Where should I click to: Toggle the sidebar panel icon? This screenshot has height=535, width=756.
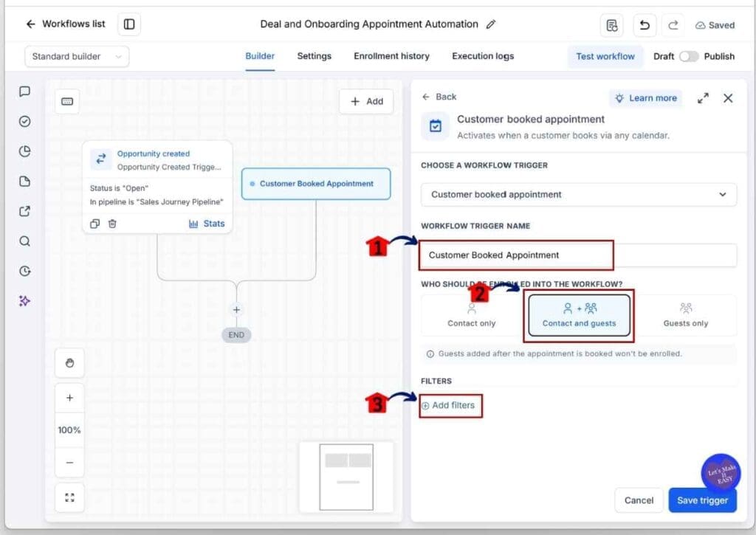(x=129, y=24)
